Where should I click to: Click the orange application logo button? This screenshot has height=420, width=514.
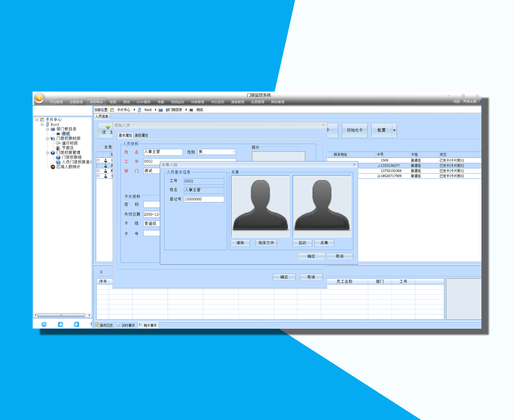pyautogui.click(x=39, y=98)
